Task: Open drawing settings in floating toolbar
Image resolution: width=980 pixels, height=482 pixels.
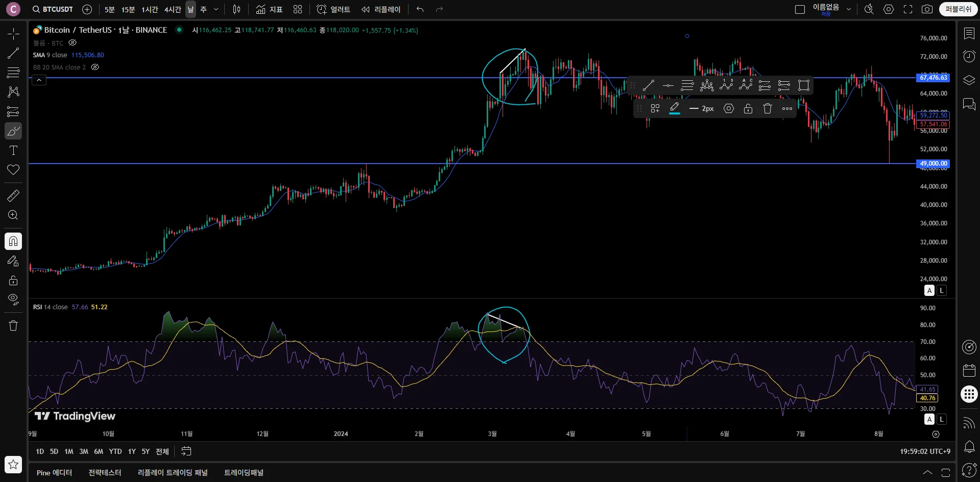Action: pos(729,108)
